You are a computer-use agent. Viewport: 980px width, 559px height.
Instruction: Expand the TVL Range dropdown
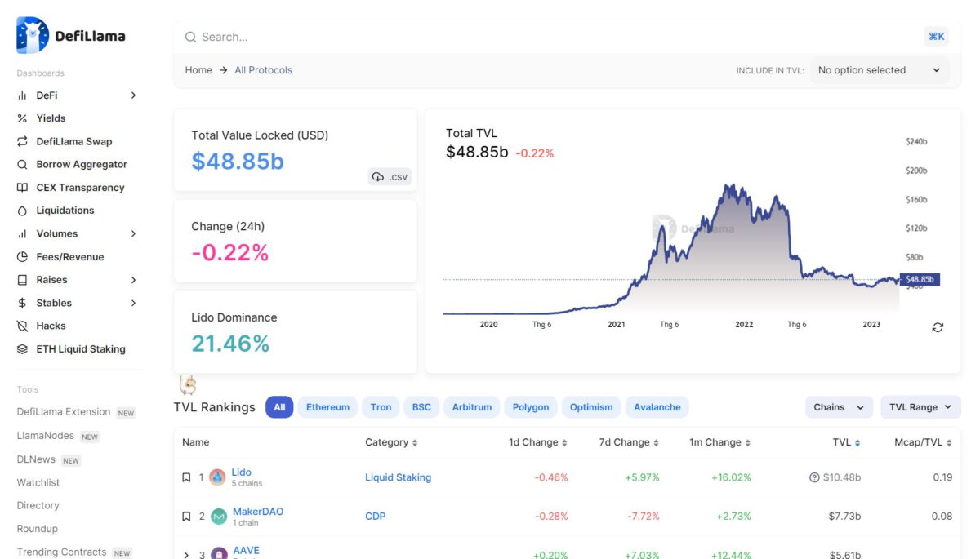click(x=920, y=407)
